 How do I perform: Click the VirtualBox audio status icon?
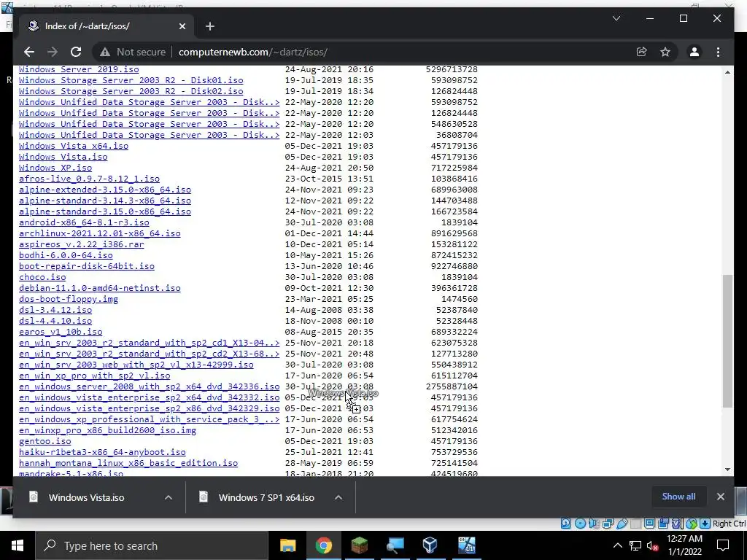point(594,524)
